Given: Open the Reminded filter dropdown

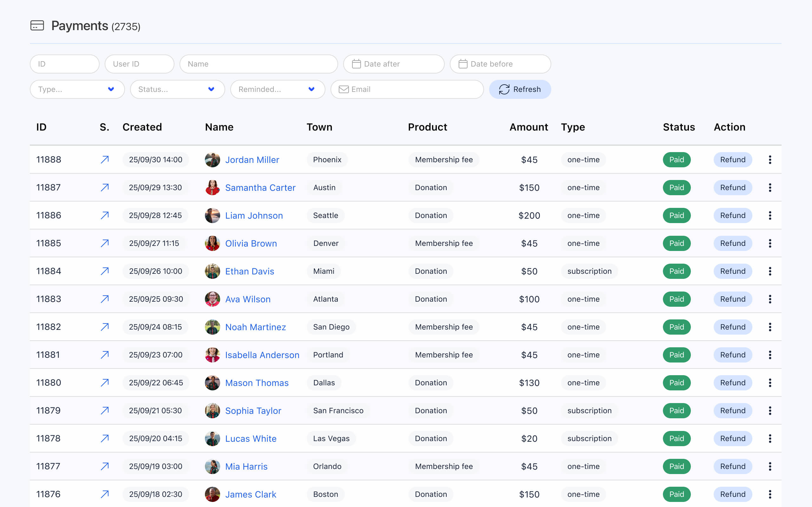Looking at the screenshot, I should click(x=278, y=89).
